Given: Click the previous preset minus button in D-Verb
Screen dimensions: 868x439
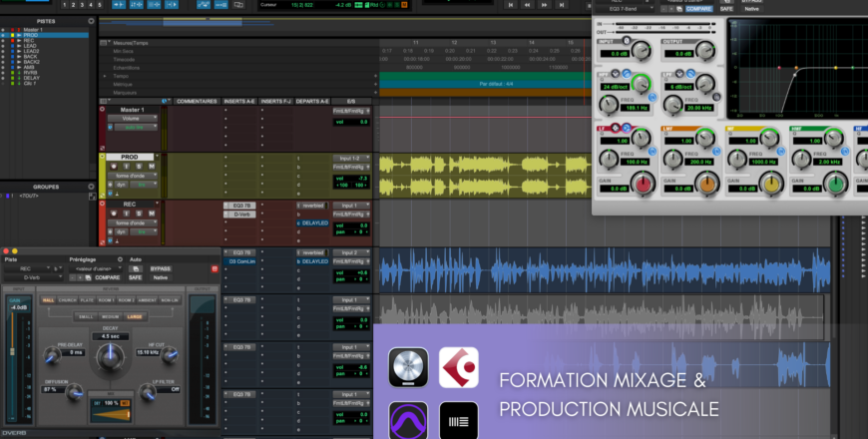Looking at the screenshot, I should click(73, 277).
